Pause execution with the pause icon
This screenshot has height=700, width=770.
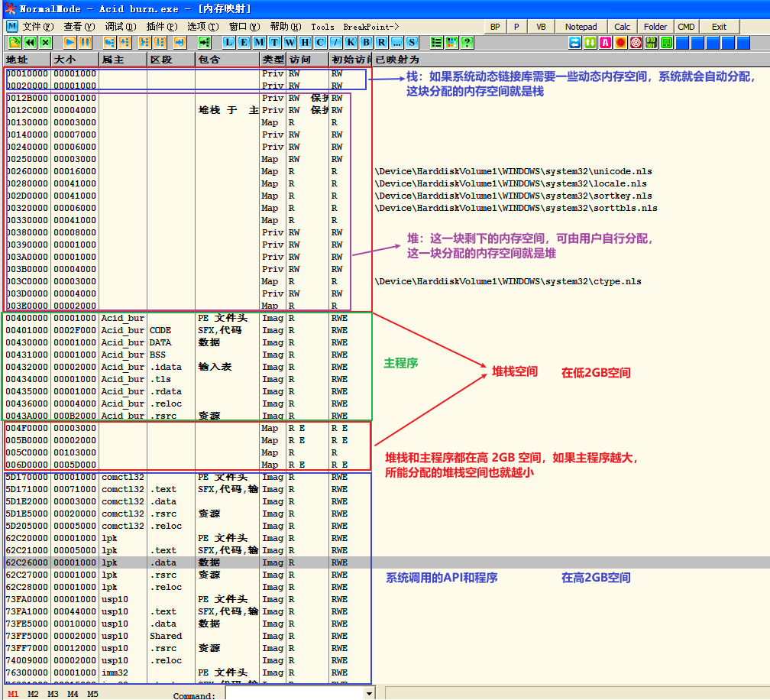coord(85,43)
